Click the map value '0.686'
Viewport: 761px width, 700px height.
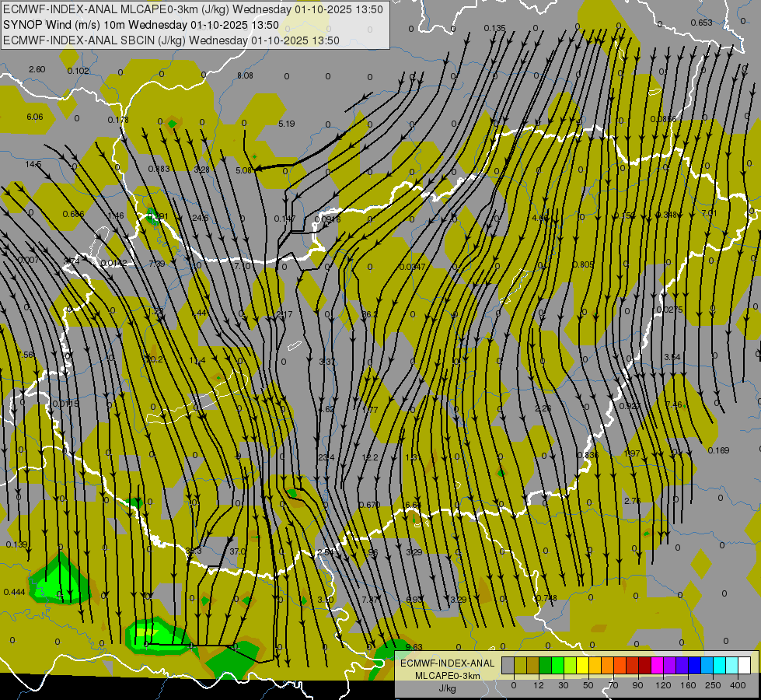pyautogui.click(x=73, y=214)
